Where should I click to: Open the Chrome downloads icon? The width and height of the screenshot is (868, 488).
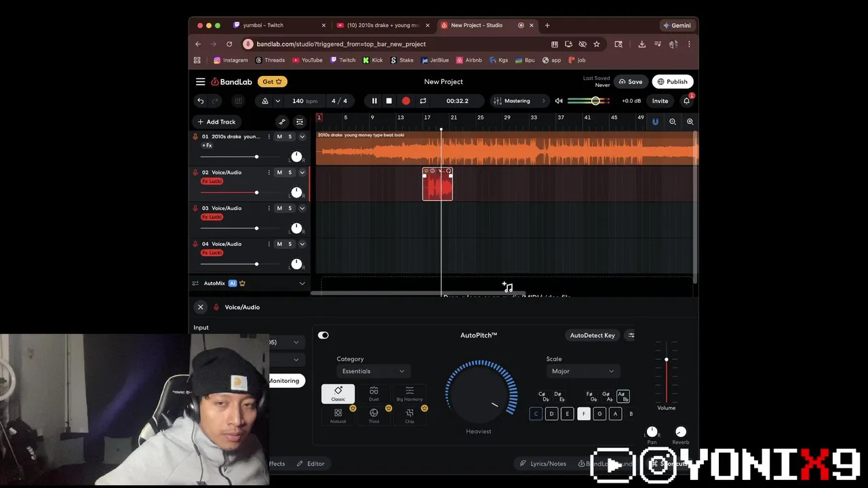(642, 44)
